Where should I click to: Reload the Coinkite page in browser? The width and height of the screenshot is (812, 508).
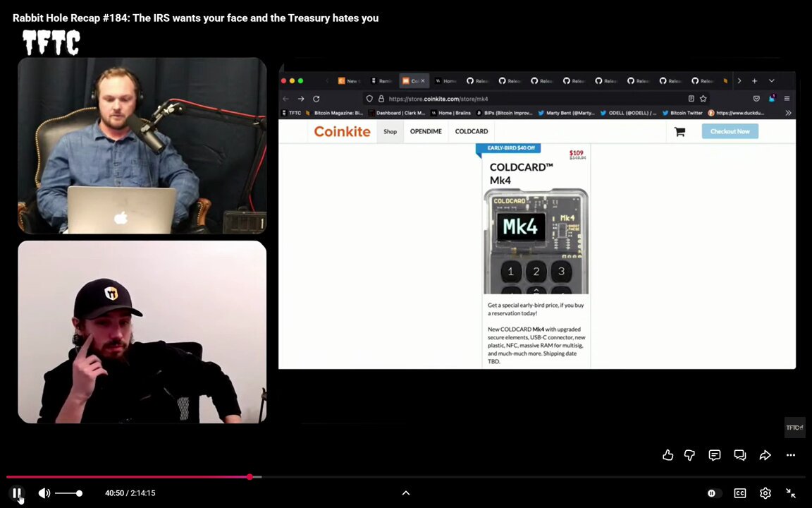coord(316,99)
